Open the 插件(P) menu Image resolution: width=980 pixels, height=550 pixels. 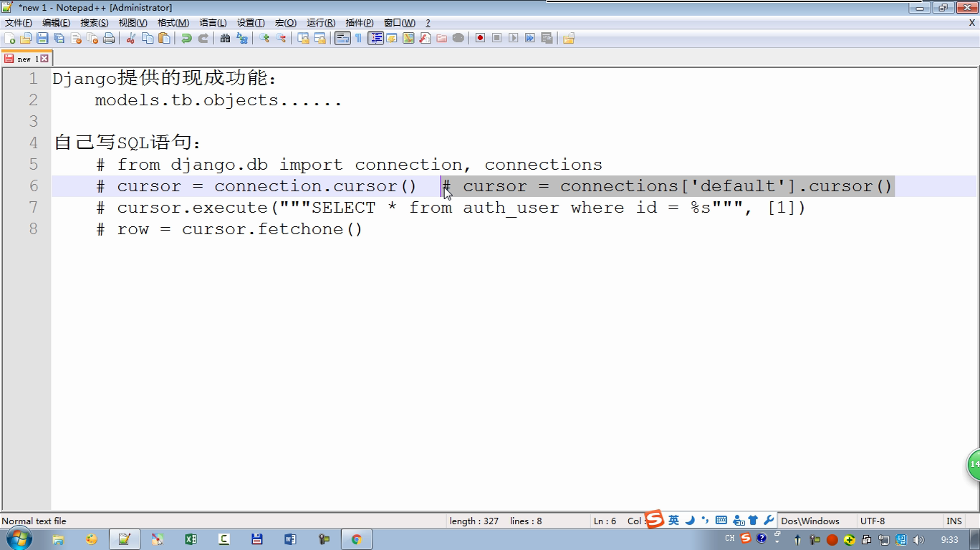click(359, 23)
